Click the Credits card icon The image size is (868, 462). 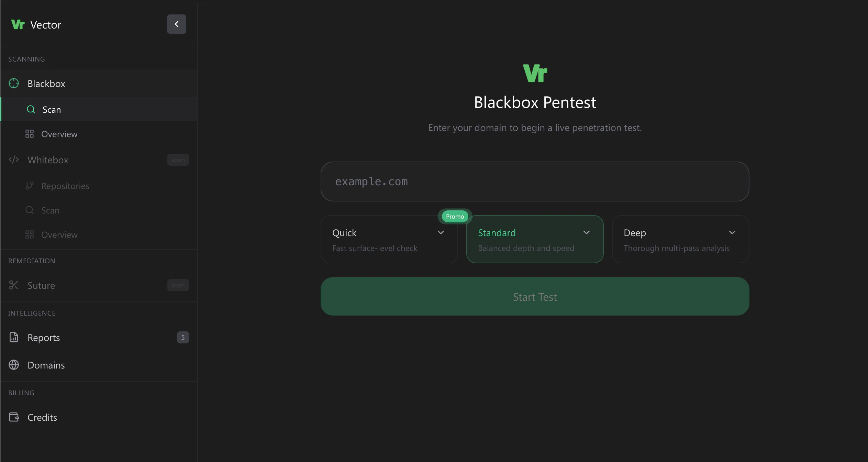[x=14, y=417]
